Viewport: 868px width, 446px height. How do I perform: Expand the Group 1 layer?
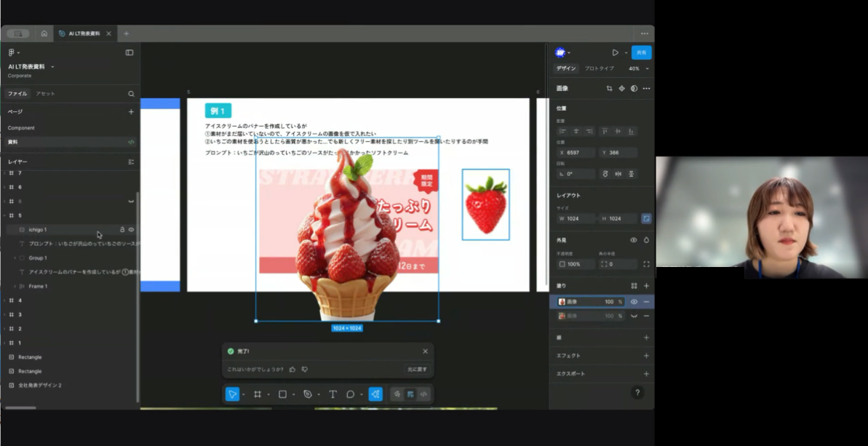[15, 258]
